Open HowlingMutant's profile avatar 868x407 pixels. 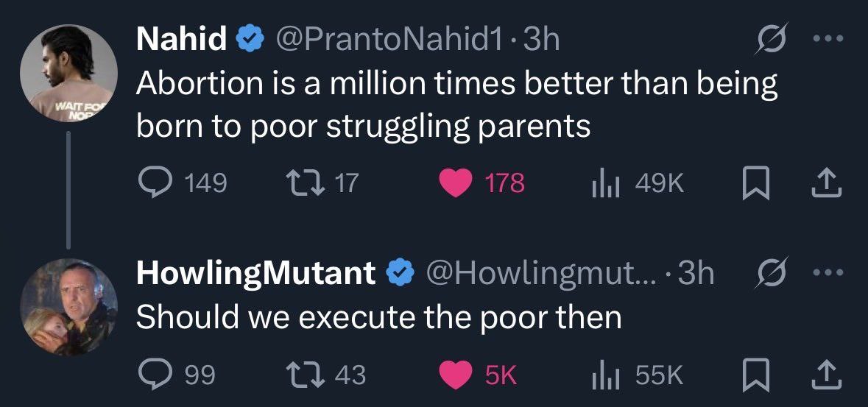(x=68, y=306)
